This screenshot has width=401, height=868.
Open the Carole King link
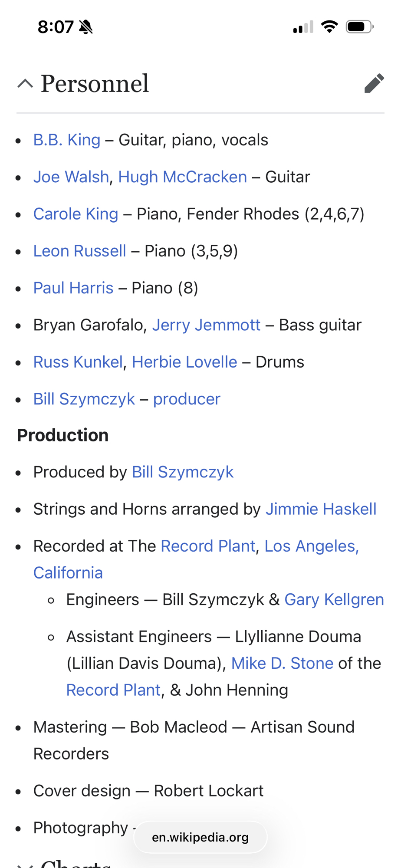[x=76, y=214]
